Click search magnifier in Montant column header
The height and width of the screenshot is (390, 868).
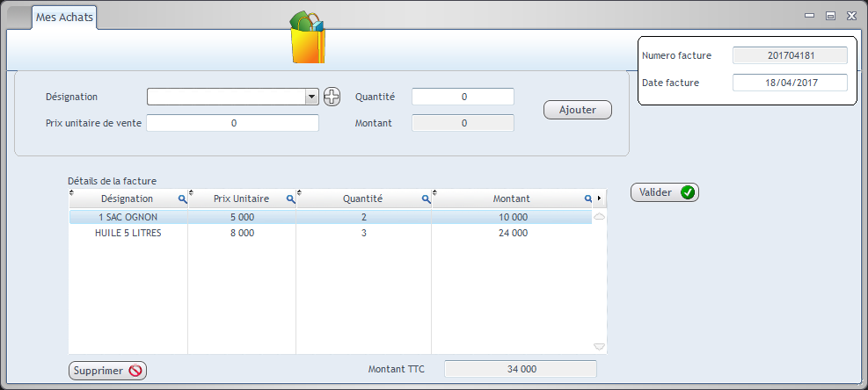click(x=588, y=199)
